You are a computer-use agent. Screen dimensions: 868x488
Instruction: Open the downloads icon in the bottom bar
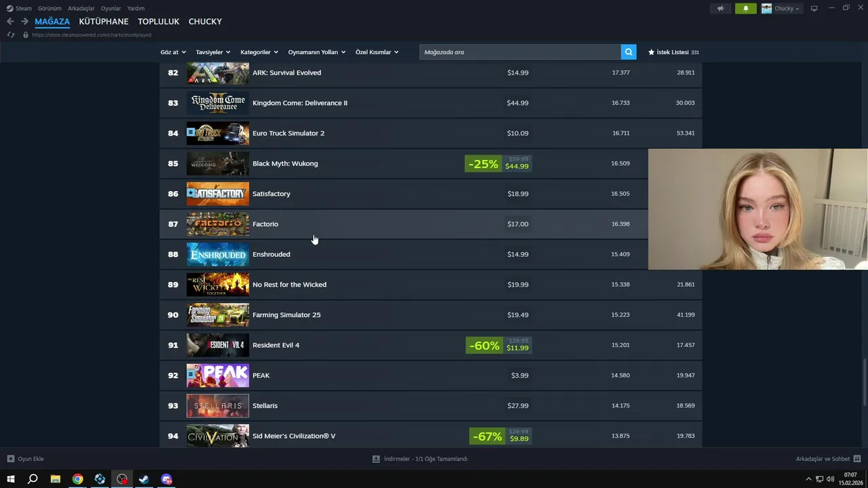[x=376, y=459]
